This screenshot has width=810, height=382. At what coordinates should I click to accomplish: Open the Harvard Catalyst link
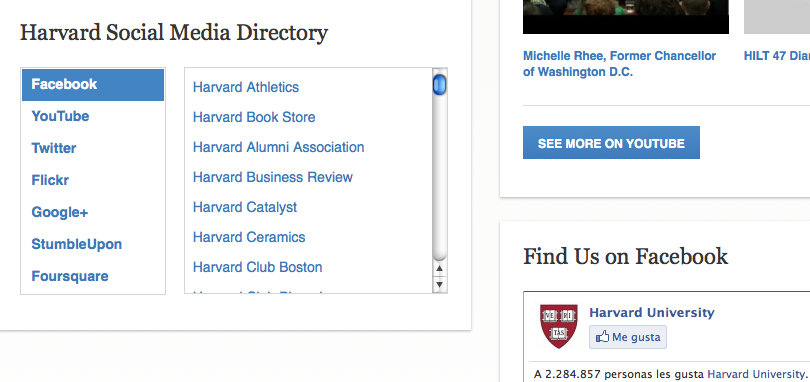pyautogui.click(x=245, y=207)
